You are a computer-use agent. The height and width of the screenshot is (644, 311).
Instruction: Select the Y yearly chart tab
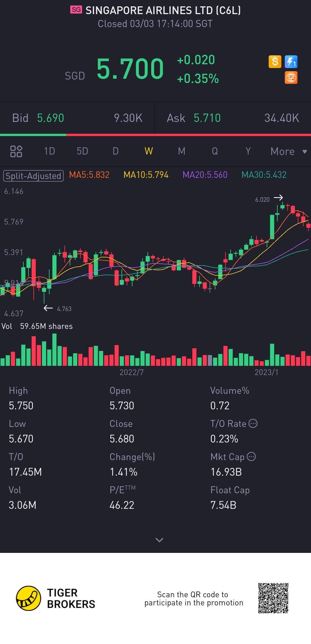248,151
